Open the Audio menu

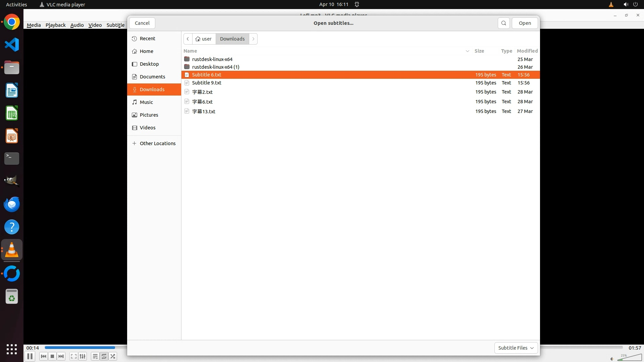(x=77, y=25)
